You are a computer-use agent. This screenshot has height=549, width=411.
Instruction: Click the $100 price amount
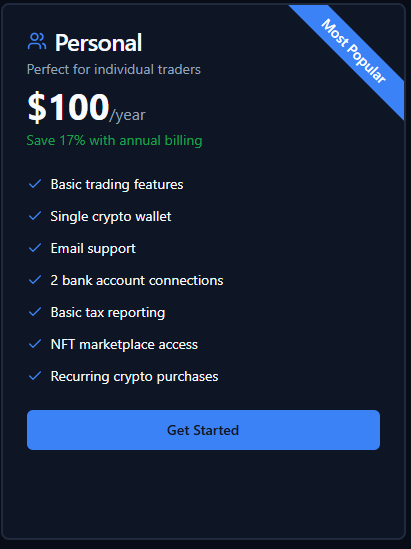[68, 107]
